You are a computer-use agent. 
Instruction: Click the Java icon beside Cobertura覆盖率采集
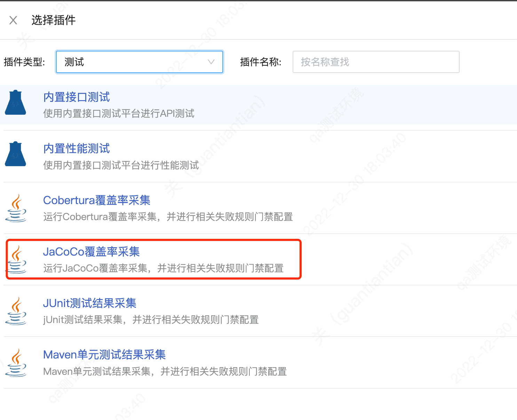[x=16, y=208]
